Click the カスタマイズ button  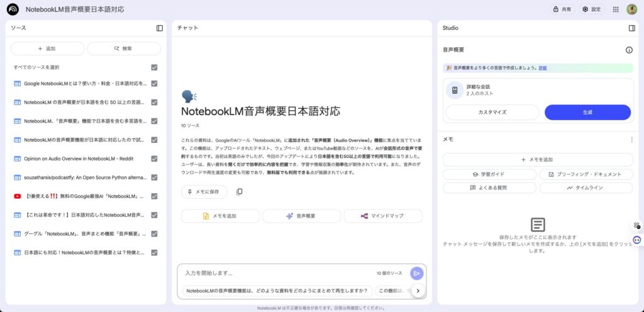tap(492, 112)
